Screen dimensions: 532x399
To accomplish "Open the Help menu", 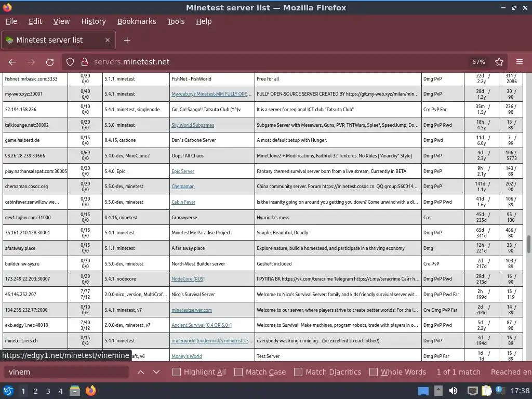I will [204, 21].
